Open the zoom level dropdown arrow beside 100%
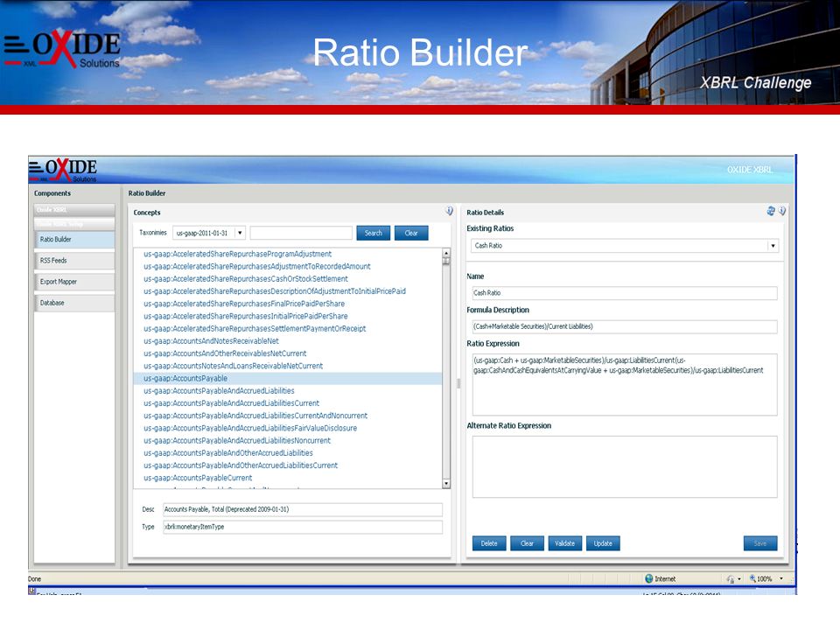The width and height of the screenshot is (840, 630). (781, 578)
